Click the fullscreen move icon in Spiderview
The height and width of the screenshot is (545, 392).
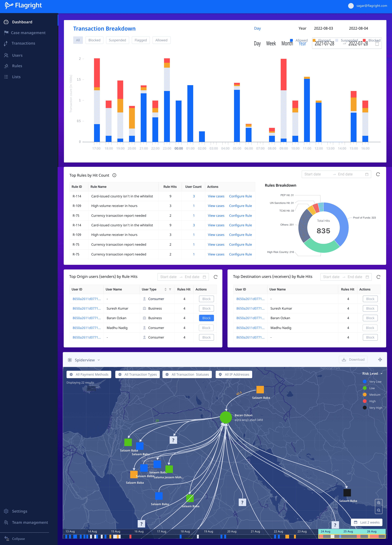(x=380, y=360)
